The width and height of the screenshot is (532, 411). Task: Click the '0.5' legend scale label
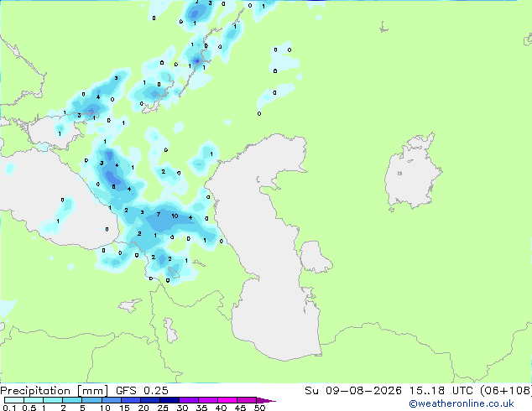click(29, 408)
